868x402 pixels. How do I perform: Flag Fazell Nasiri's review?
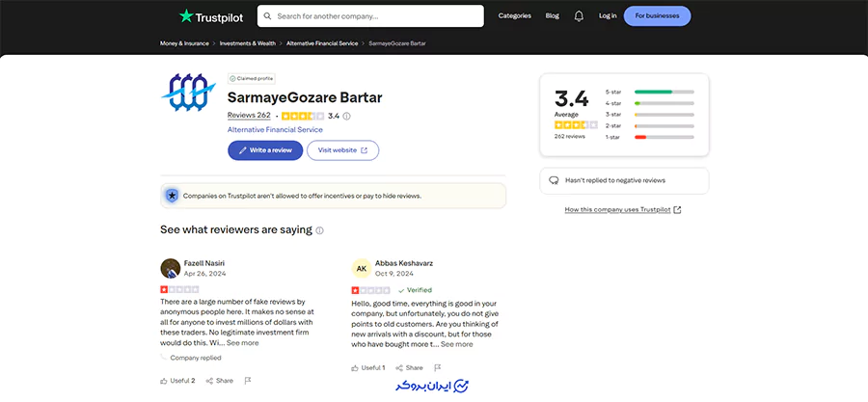coord(248,381)
